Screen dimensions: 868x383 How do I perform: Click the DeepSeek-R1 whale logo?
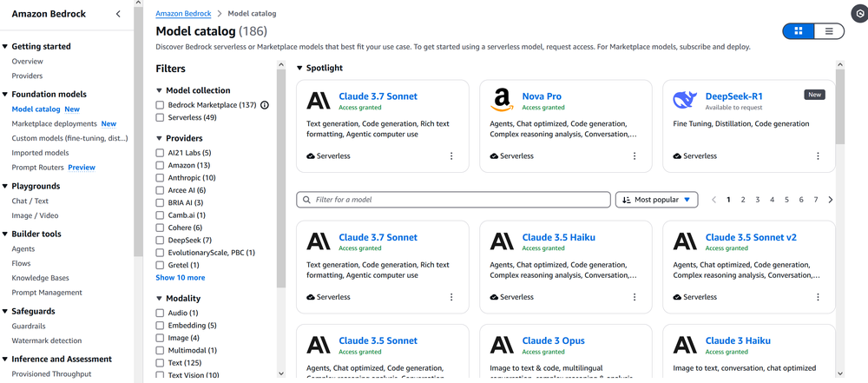685,101
